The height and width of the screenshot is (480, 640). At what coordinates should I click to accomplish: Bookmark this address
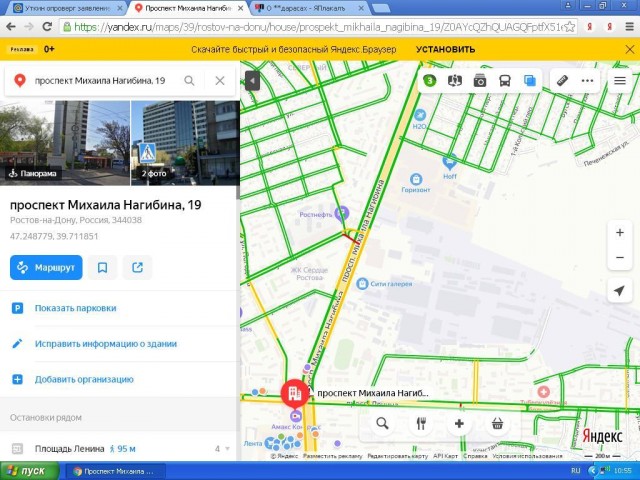(x=102, y=268)
